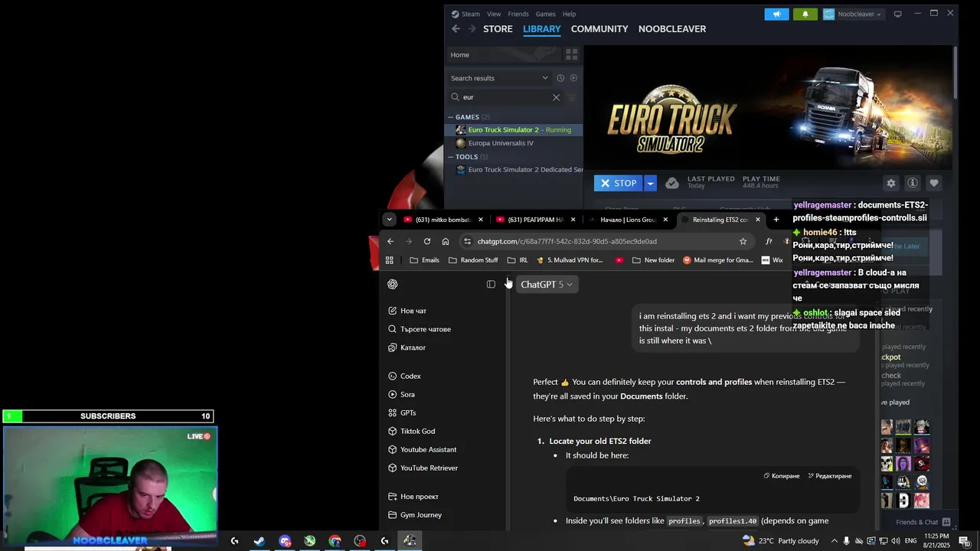Open dropdown arrow next to STOP button

coord(650,183)
